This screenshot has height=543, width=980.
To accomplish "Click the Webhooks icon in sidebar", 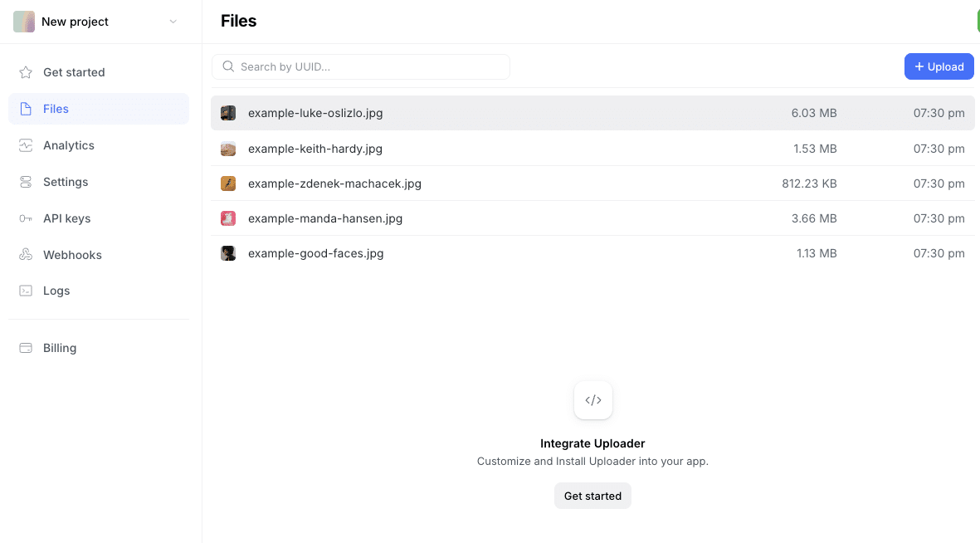I will click(26, 255).
